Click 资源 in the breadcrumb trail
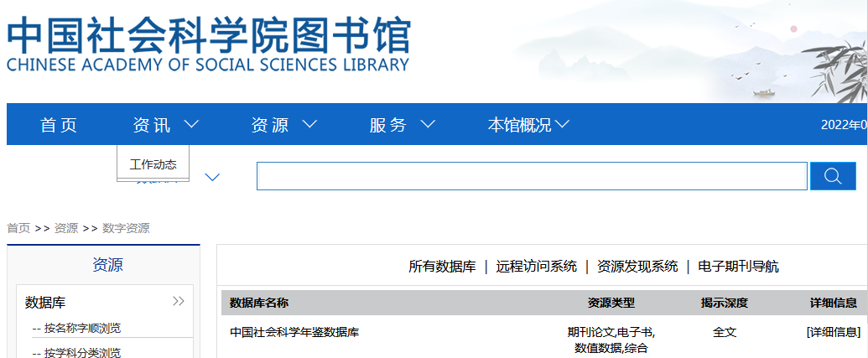The image size is (868, 358). pyautogui.click(x=66, y=228)
